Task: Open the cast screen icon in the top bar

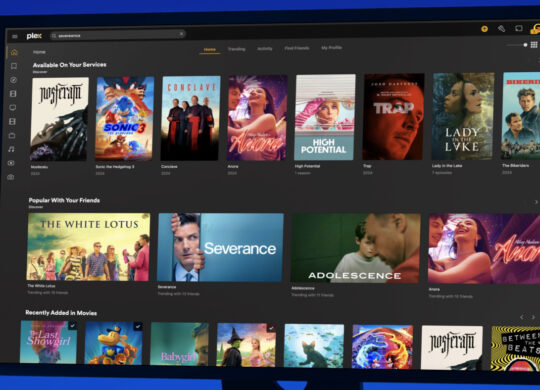Action: point(519,28)
